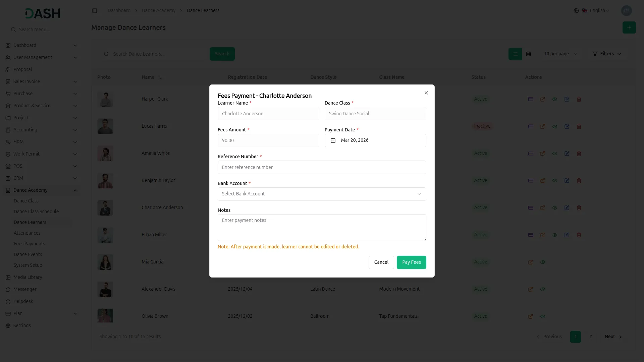View details eye icon for Alexander Davis
Image resolution: width=644 pixels, height=362 pixels.
pos(542,289)
